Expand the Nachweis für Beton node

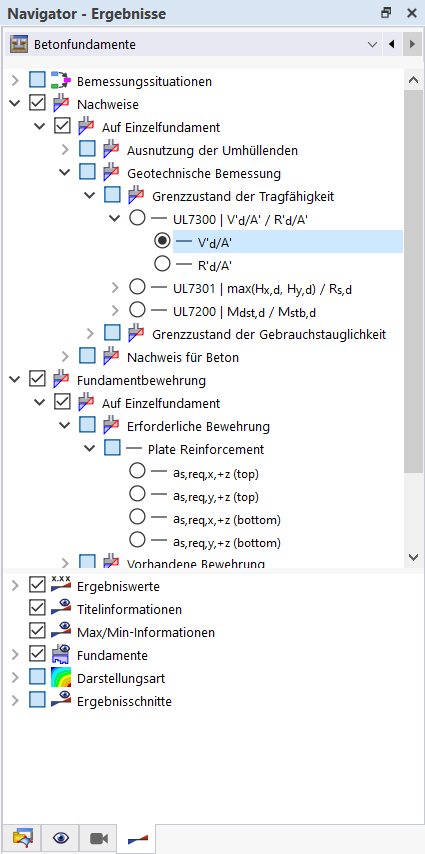point(65,357)
